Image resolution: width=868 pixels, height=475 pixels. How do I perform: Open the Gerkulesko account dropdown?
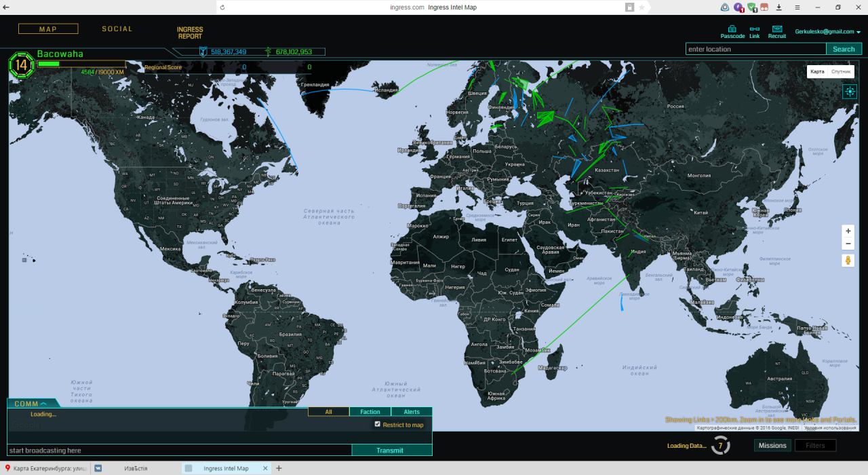click(827, 31)
